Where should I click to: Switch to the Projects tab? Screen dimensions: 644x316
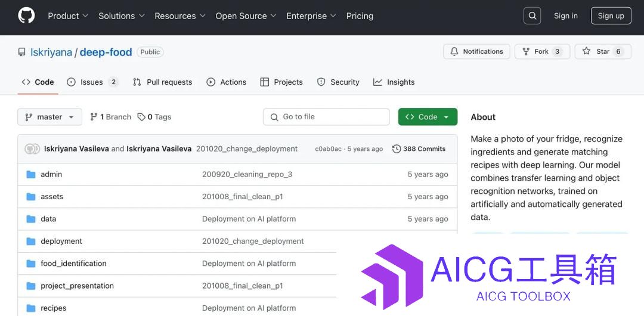tap(281, 82)
